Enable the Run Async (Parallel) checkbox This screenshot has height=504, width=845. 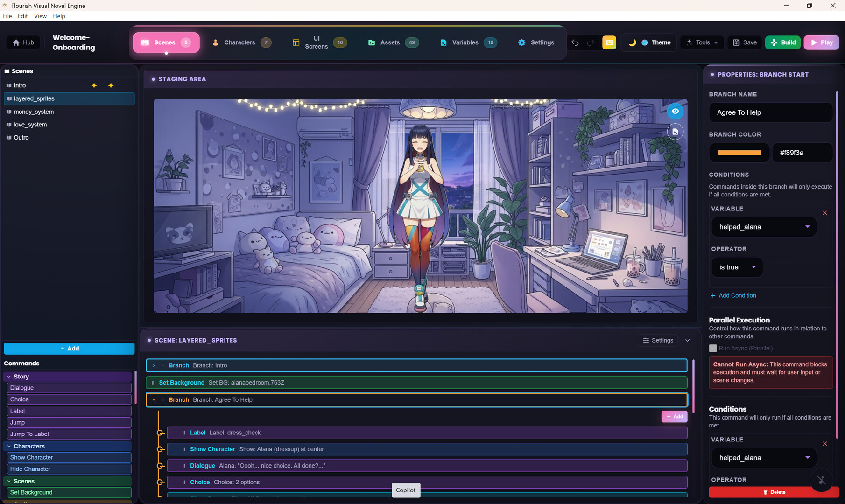pos(712,348)
